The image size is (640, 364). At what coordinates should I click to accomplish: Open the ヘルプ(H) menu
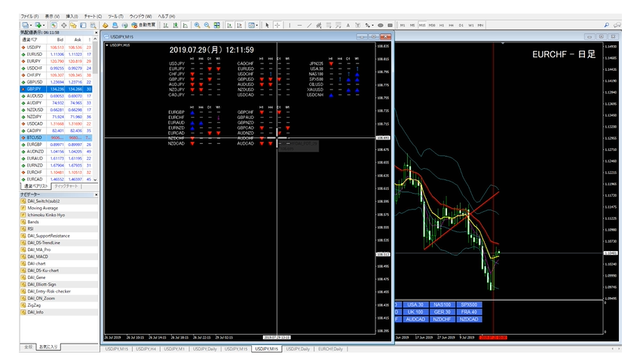tap(167, 17)
